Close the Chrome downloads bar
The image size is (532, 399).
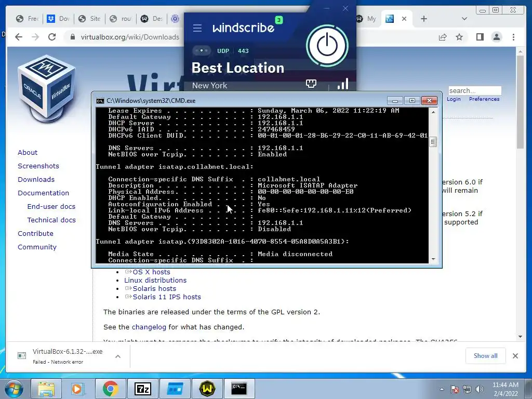515,356
